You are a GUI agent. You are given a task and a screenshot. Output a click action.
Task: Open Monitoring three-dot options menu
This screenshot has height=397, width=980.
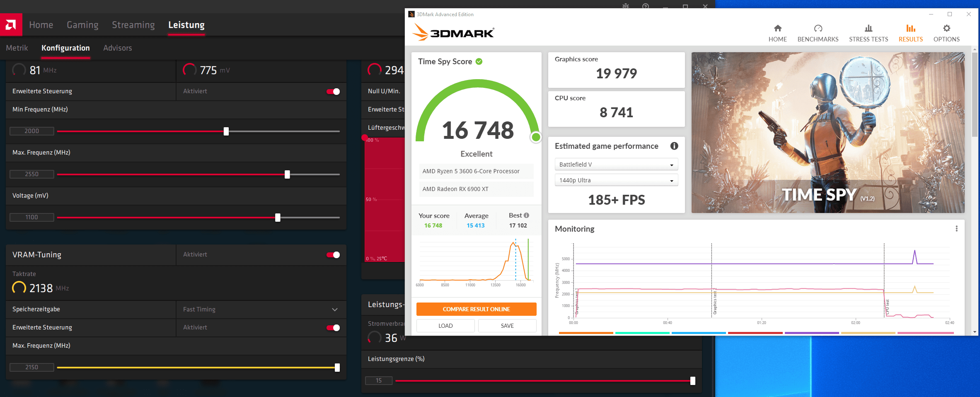(x=956, y=229)
